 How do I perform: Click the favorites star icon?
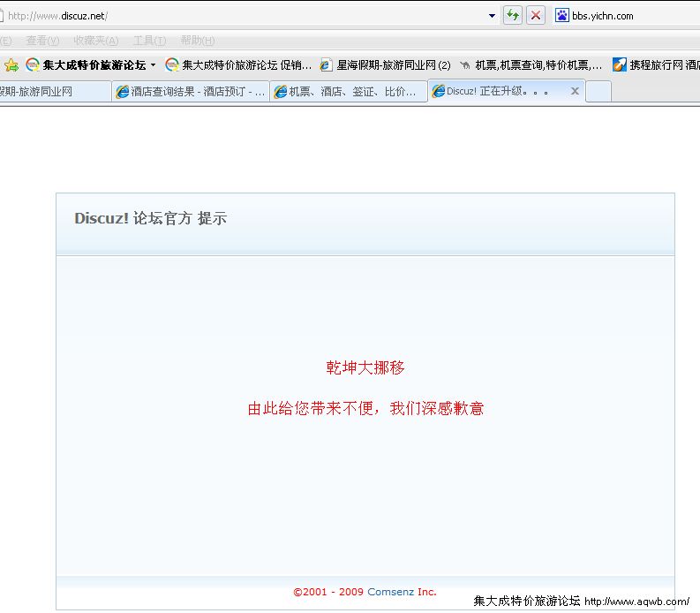pyautogui.click(x=11, y=64)
